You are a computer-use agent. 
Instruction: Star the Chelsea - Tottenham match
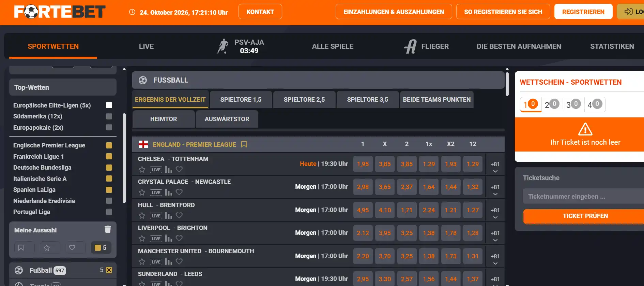tap(142, 170)
